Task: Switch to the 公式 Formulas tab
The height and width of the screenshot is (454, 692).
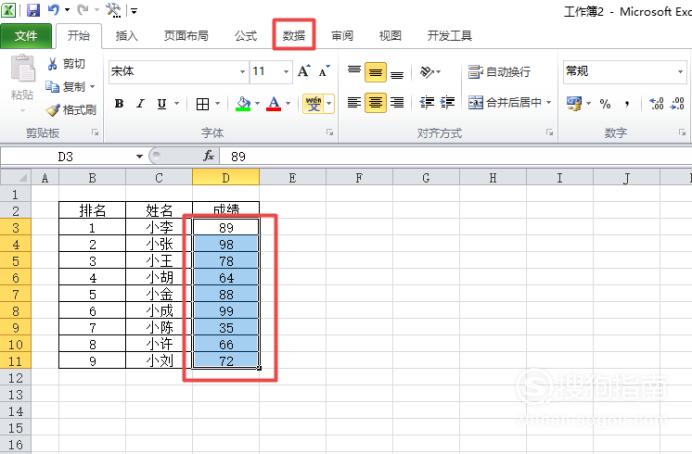Action: pyautogui.click(x=245, y=36)
